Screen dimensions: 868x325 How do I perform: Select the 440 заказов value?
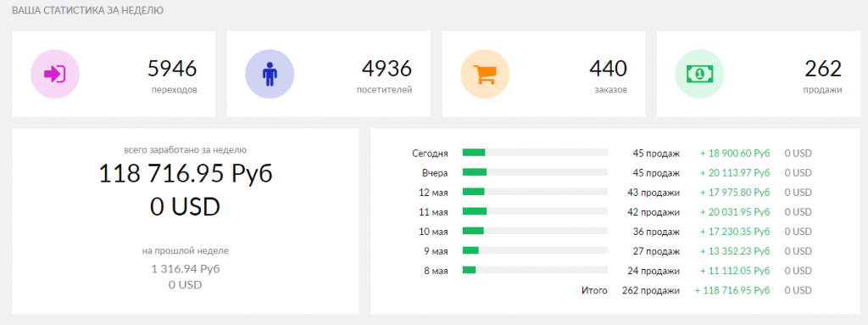[x=608, y=69]
